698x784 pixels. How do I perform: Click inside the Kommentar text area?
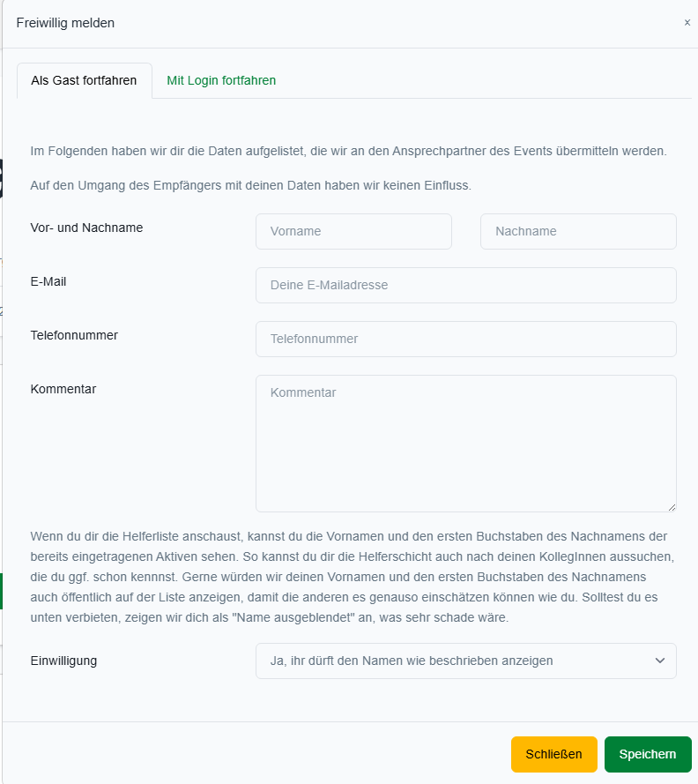(x=466, y=443)
